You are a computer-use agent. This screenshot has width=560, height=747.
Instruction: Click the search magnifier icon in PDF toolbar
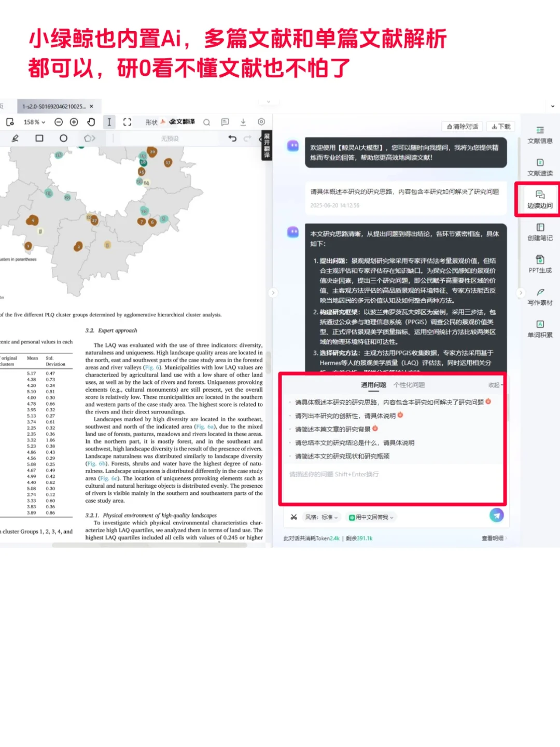click(206, 122)
